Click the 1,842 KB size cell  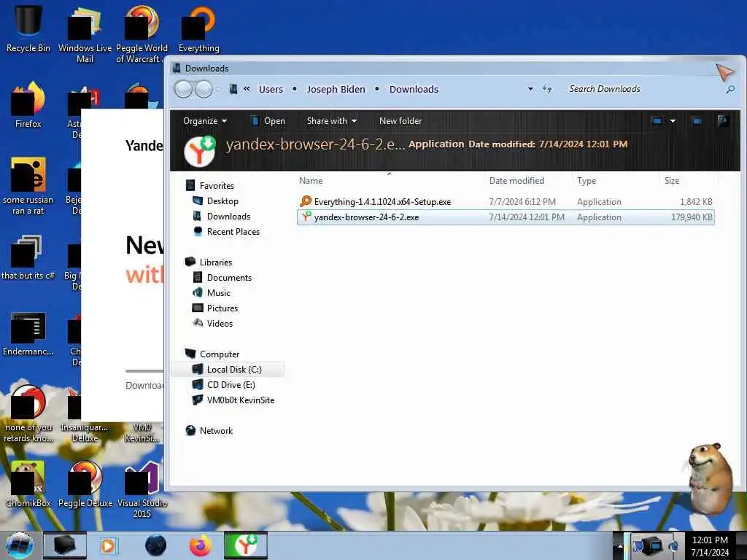pyautogui.click(x=696, y=202)
